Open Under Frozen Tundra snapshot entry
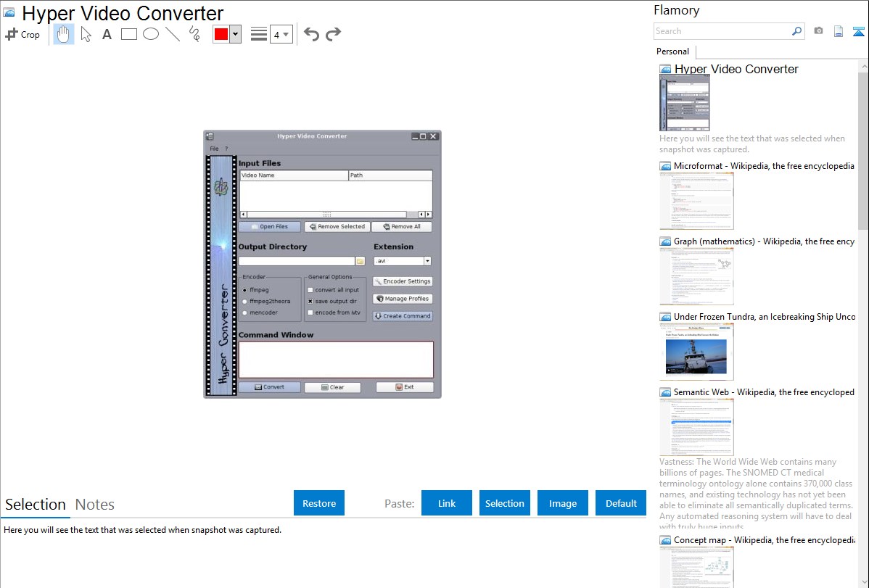The image size is (869, 588). point(765,316)
